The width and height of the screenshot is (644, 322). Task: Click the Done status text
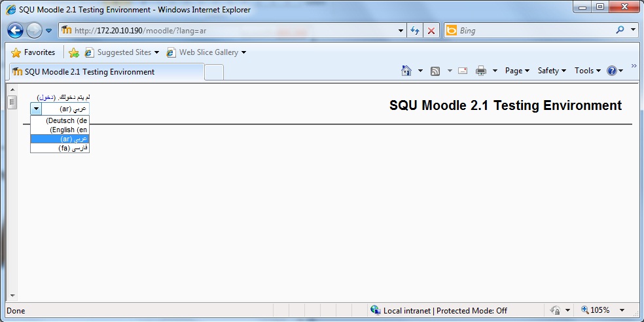16,311
